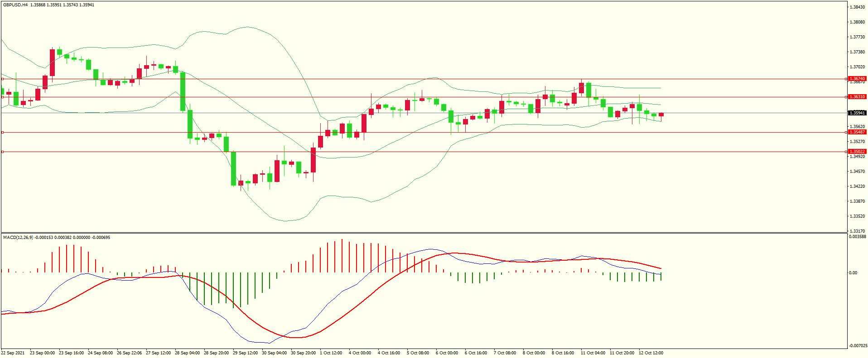Click the MACD scale value -0.007025
This screenshot has height=358, width=868.
(857, 345)
